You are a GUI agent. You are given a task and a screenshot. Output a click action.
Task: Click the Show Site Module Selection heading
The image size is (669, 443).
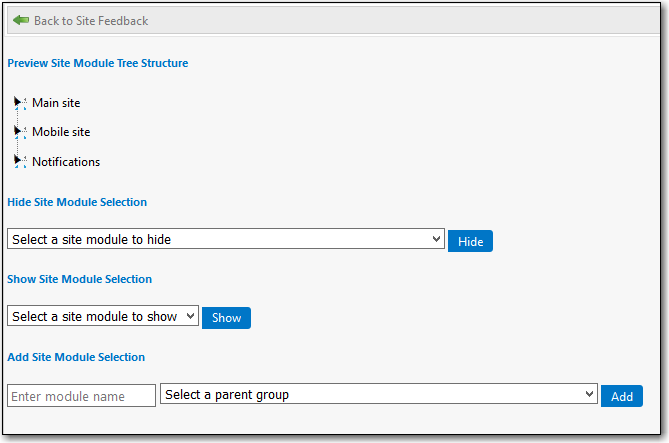[x=80, y=279]
